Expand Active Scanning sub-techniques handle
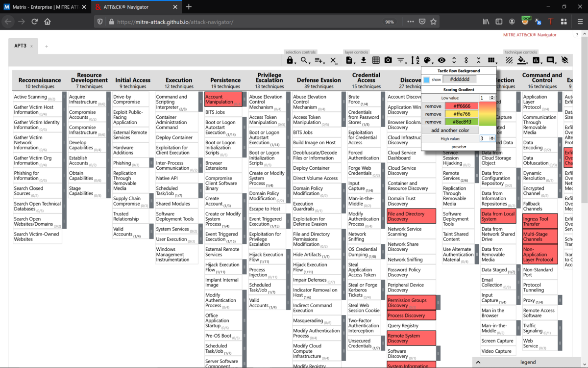The image size is (588, 368). [x=64, y=97]
